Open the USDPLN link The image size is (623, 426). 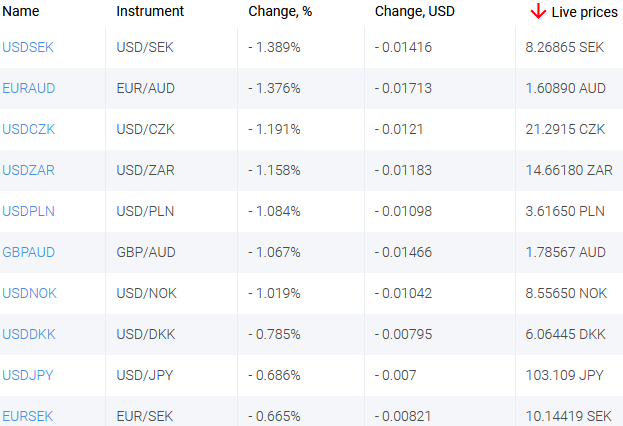click(28, 211)
